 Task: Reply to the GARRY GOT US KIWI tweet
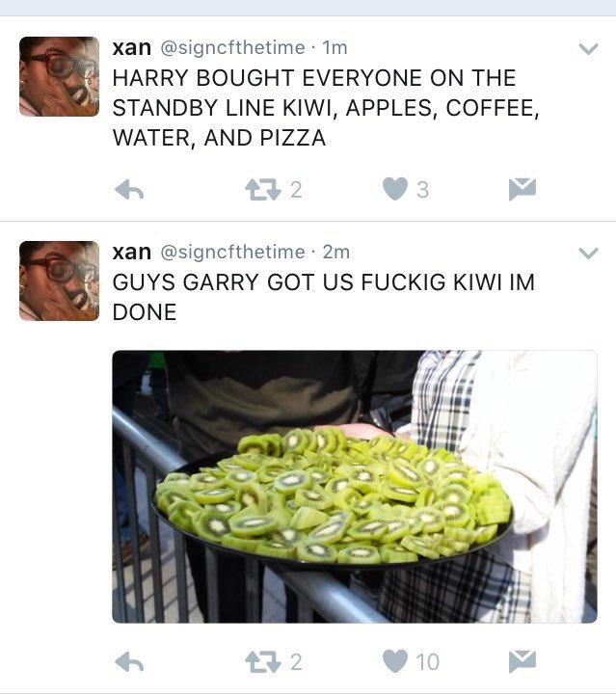[129, 662]
